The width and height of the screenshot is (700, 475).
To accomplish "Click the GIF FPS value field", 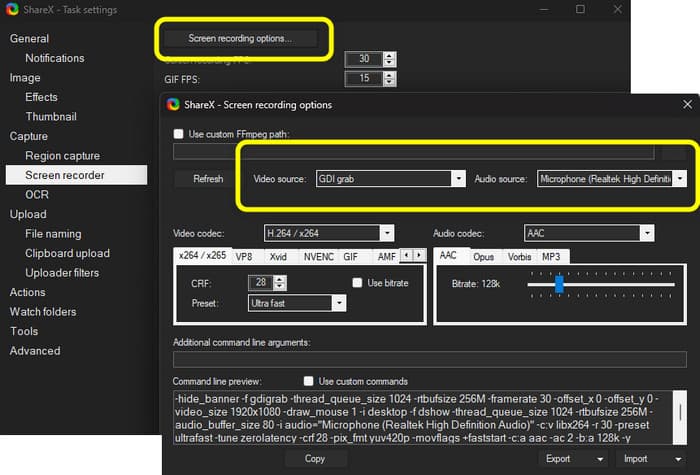I will pyautogui.click(x=364, y=79).
